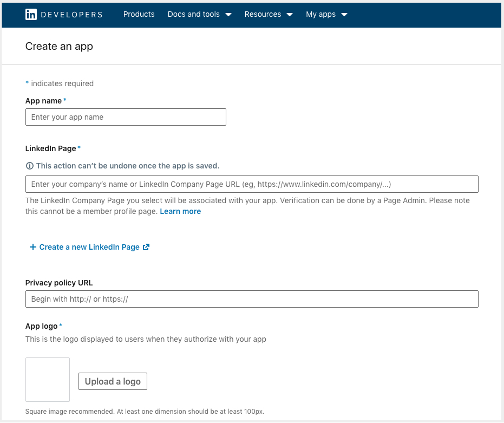The image size is (504, 423).
Task: Focus the App name input field
Action: (x=126, y=117)
